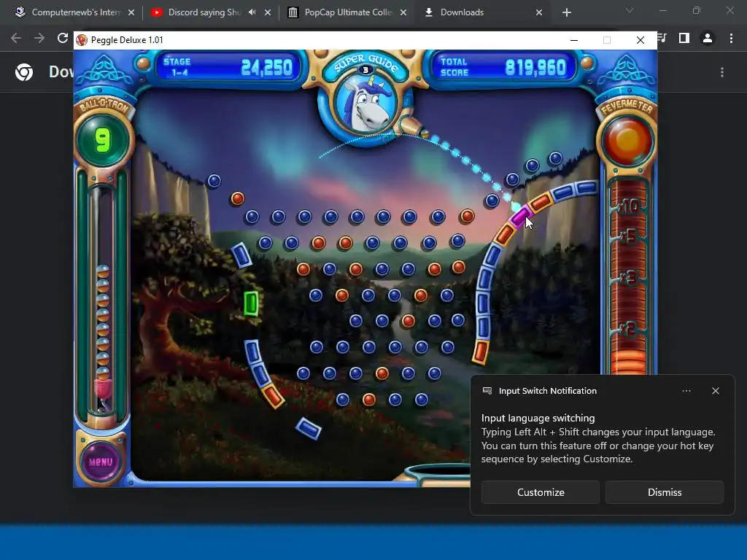
Task: Click the Fevermeter orange orb
Action: [x=627, y=141]
